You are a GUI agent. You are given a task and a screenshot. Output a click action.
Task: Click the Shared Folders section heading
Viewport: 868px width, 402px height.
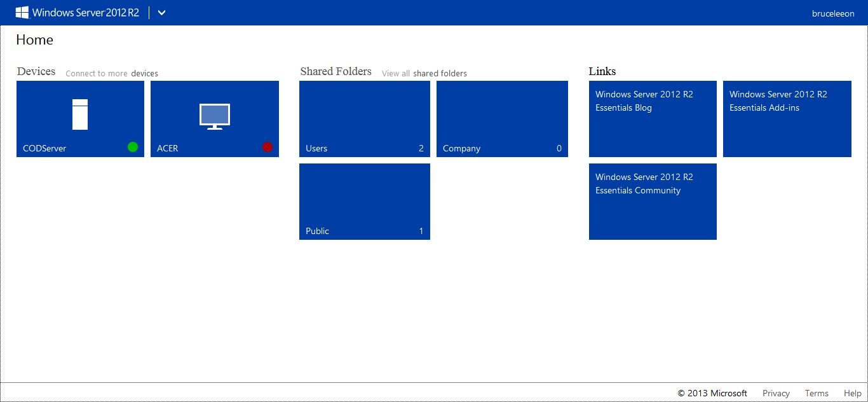336,71
